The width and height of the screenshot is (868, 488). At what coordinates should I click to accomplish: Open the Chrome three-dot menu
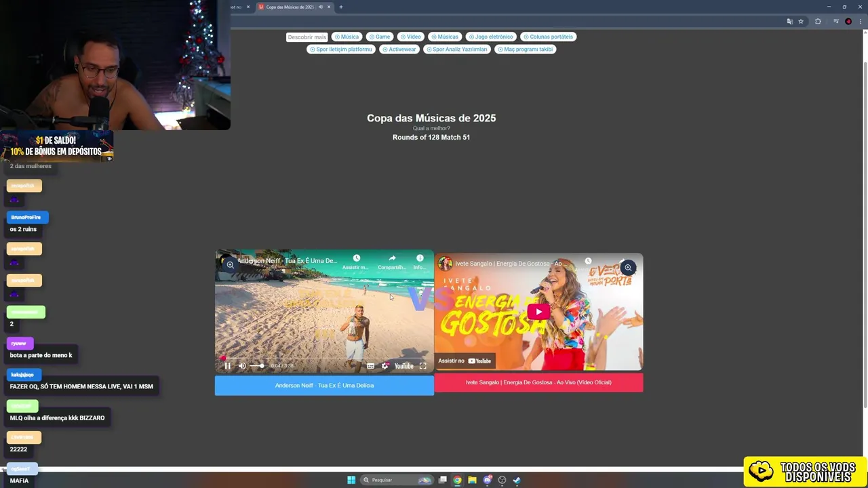861,22
